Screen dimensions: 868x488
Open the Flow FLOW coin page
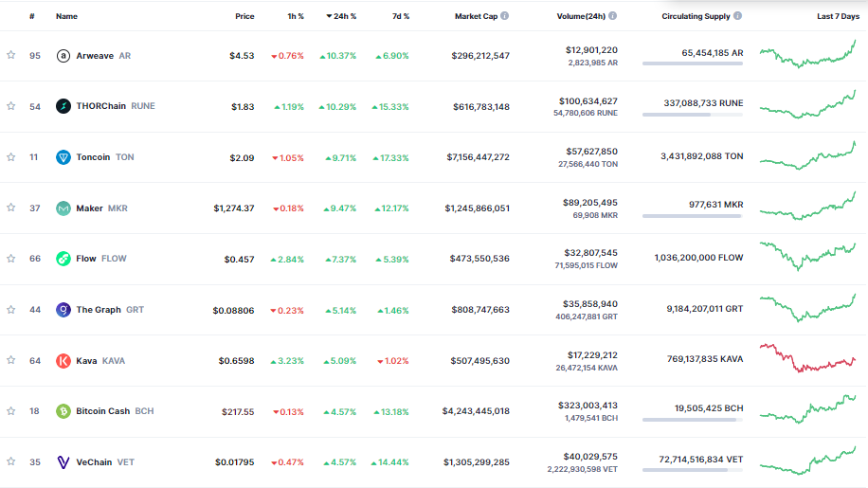coord(101,259)
